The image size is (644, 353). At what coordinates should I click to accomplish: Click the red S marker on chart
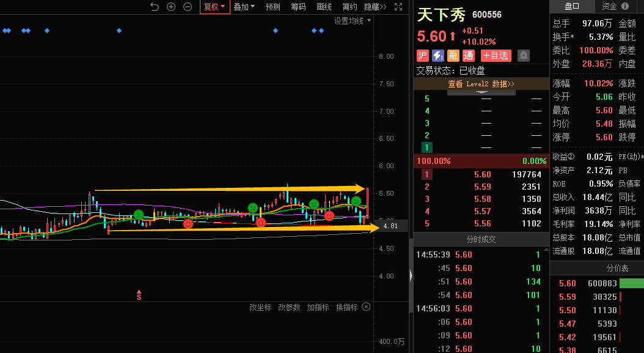pos(139,295)
